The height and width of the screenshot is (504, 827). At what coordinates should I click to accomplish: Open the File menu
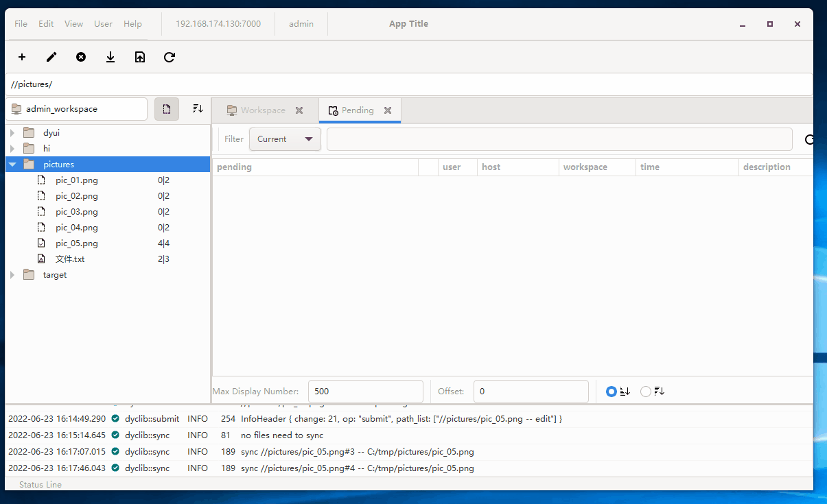pos(21,24)
